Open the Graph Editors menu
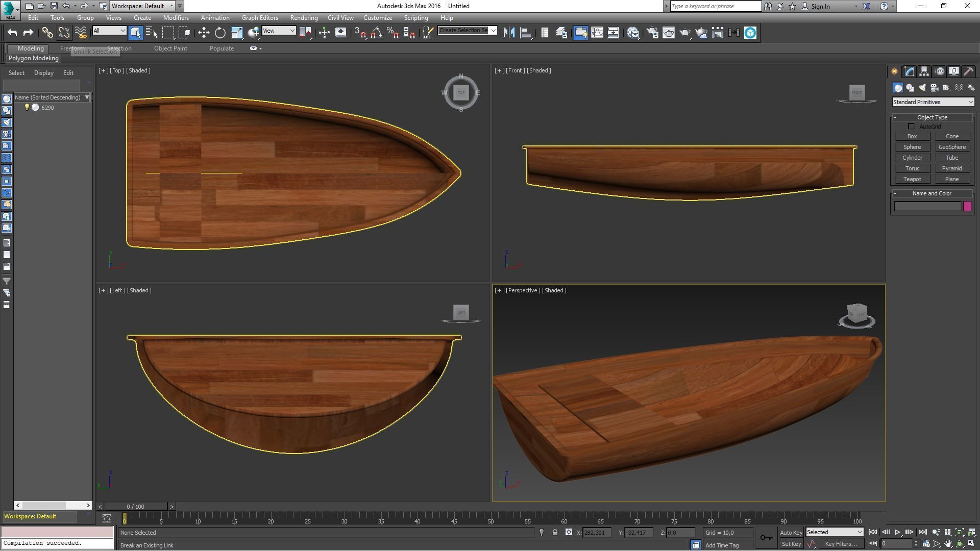This screenshot has width=980, height=551. click(x=260, y=18)
